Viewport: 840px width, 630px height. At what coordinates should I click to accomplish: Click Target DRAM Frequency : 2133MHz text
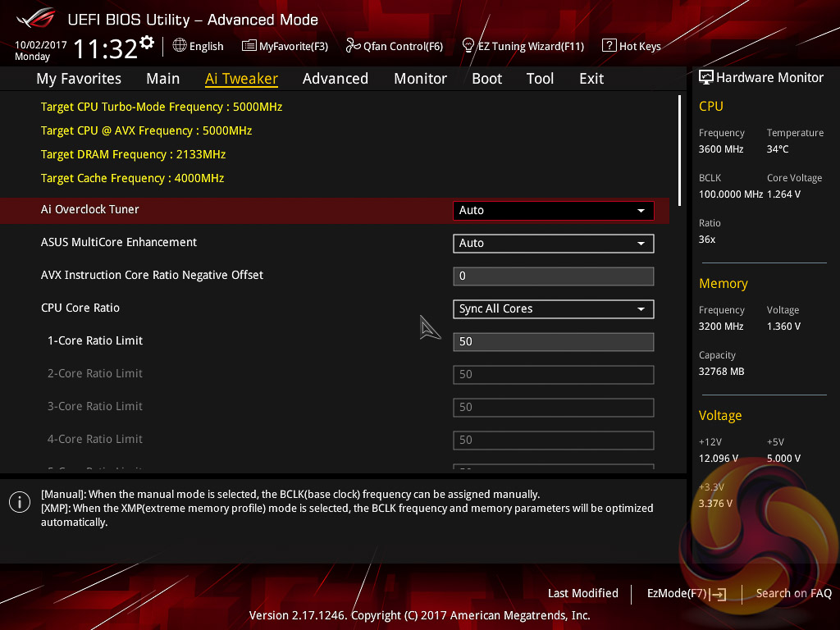click(x=133, y=154)
